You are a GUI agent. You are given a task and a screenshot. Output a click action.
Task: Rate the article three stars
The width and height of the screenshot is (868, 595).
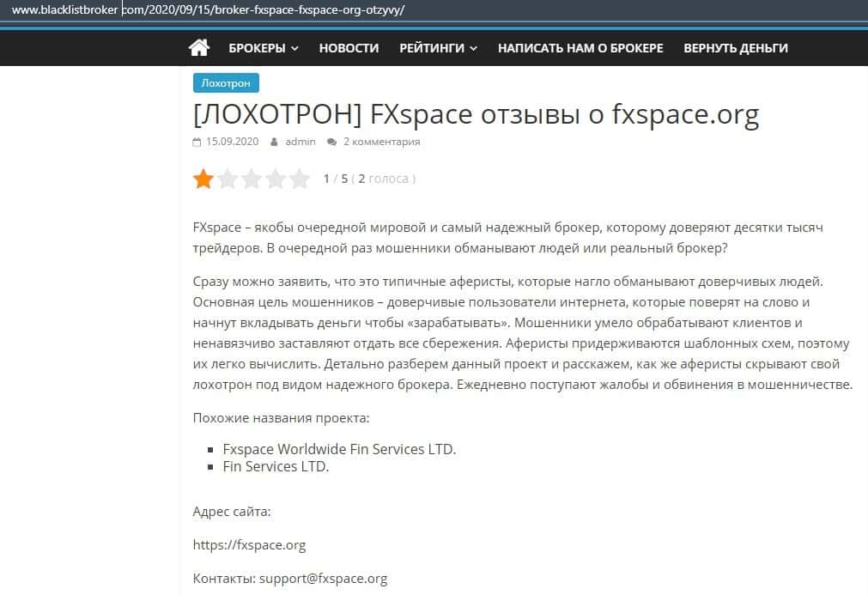pyautogui.click(x=252, y=179)
